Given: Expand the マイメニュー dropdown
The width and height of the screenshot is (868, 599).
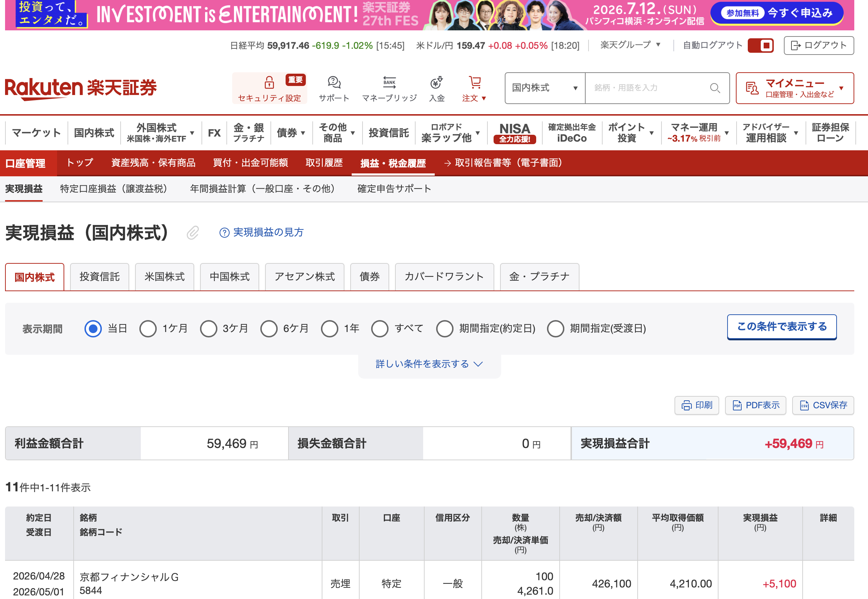Looking at the screenshot, I should [794, 88].
